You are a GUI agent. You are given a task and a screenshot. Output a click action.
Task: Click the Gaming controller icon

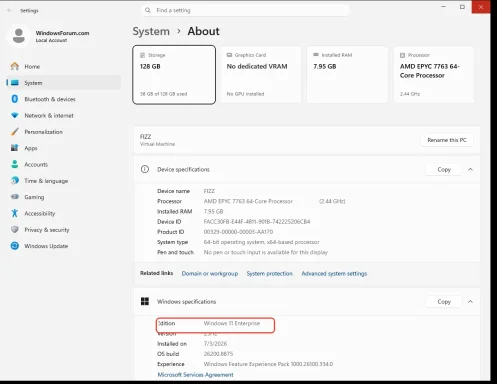15,197
